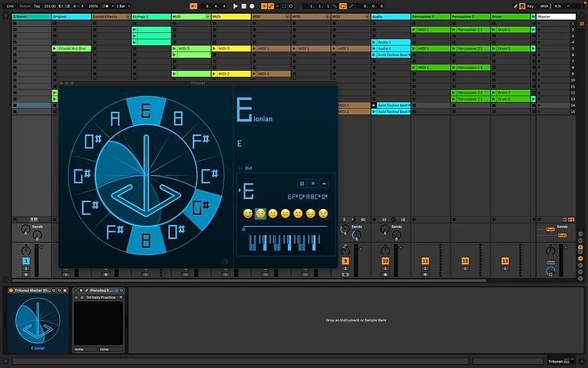
Task: Click the Tritonet device thumbnail
Action: pos(38,321)
